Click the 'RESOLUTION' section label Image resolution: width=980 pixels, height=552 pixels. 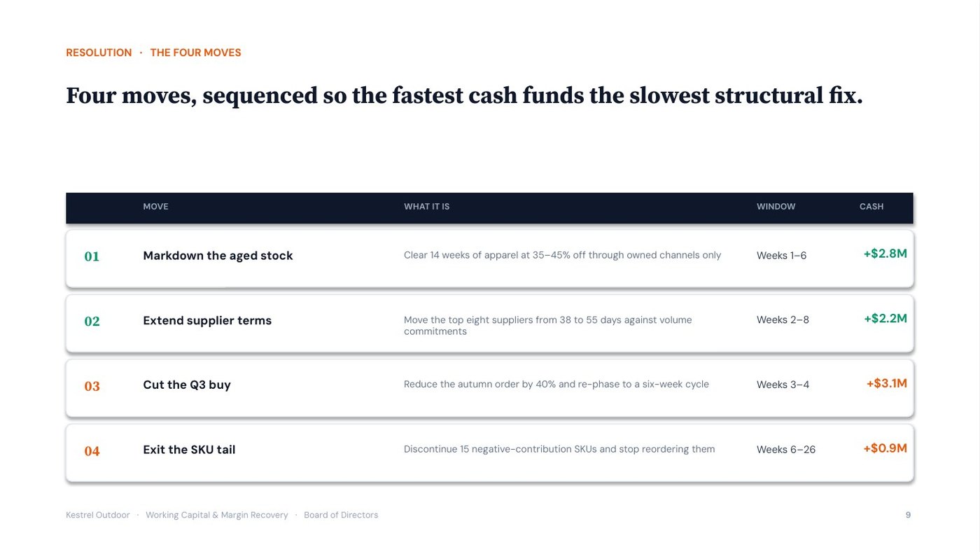99,53
